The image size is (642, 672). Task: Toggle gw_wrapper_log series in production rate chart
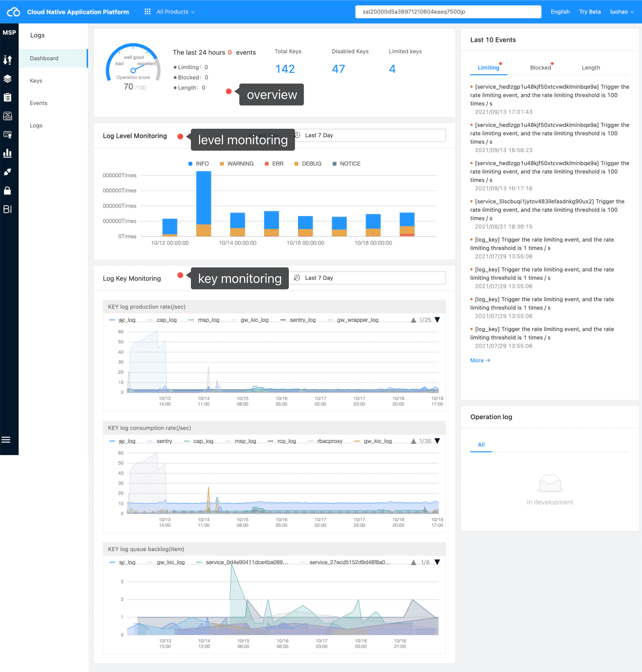pos(353,320)
